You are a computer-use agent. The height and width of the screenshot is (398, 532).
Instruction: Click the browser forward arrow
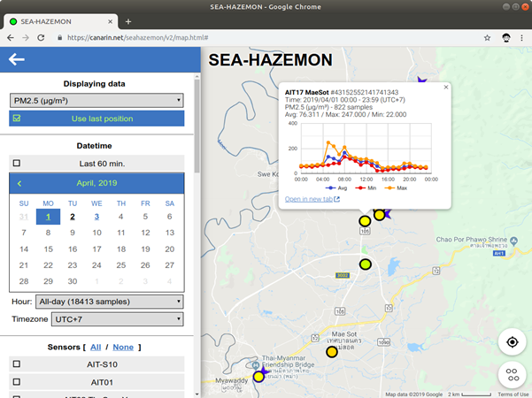click(26, 38)
